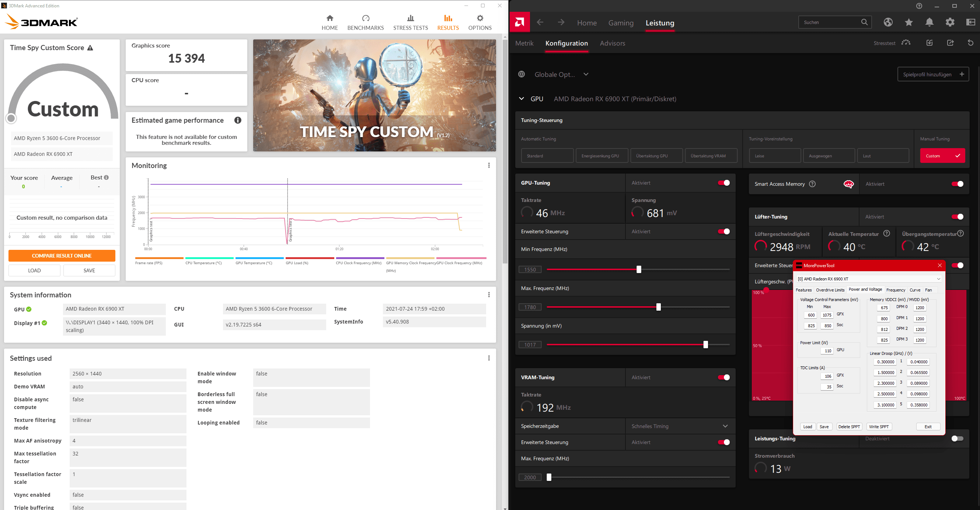
Task: Open notifications bell in Radeon Software
Action: click(x=930, y=22)
